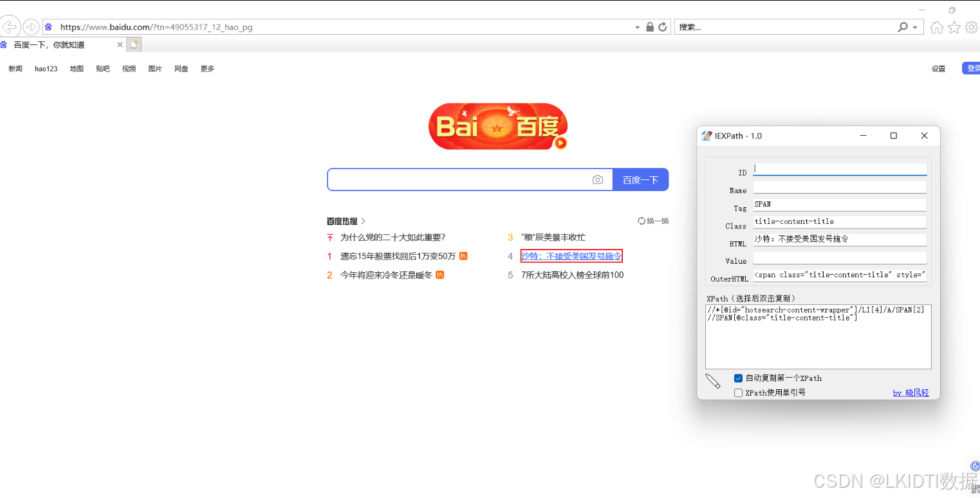Click the 百度一下 search button
The height and width of the screenshot is (498, 980).
pos(641,180)
